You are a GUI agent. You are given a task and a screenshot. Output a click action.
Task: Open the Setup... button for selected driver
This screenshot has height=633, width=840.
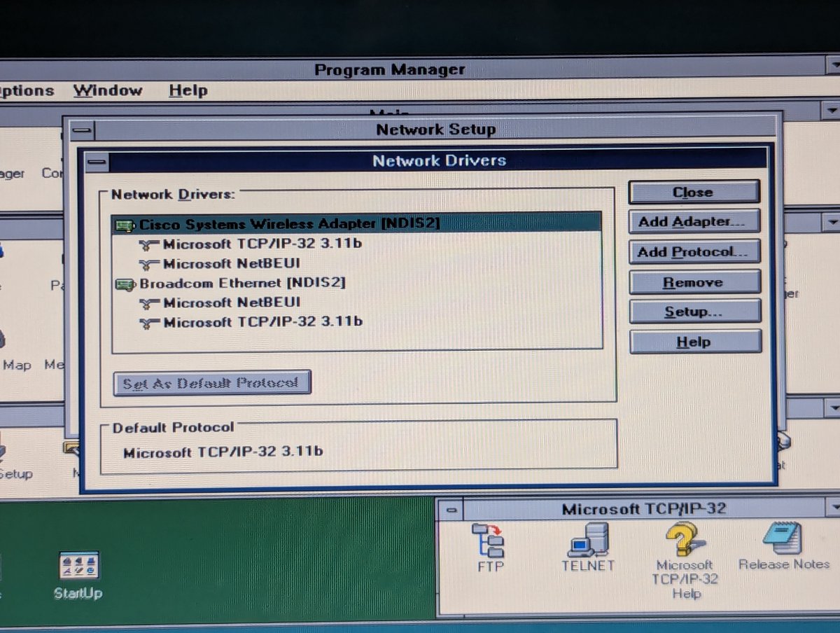pyautogui.click(x=694, y=312)
